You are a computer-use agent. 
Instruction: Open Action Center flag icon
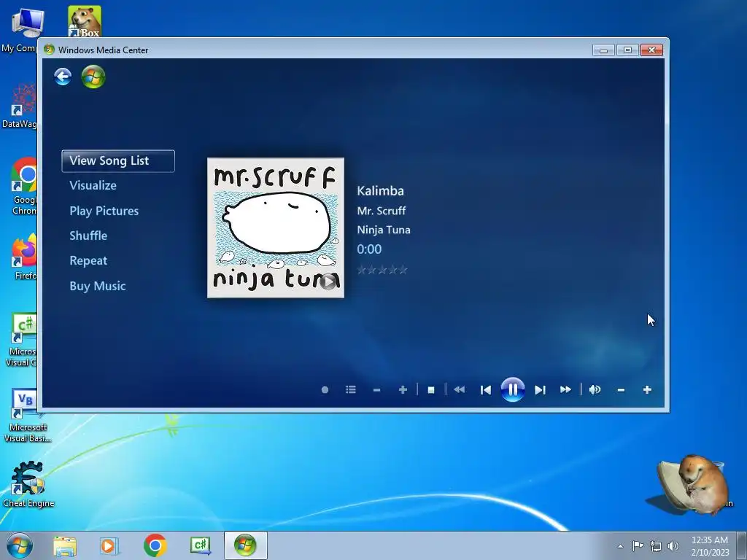pos(638,545)
